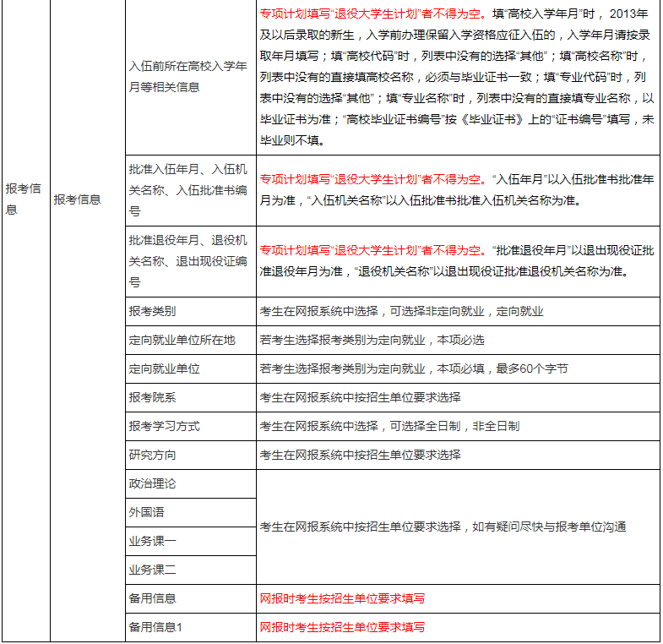663x644 pixels.
Task: Select the 报考院系 label cell
Action: [x=153, y=397]
